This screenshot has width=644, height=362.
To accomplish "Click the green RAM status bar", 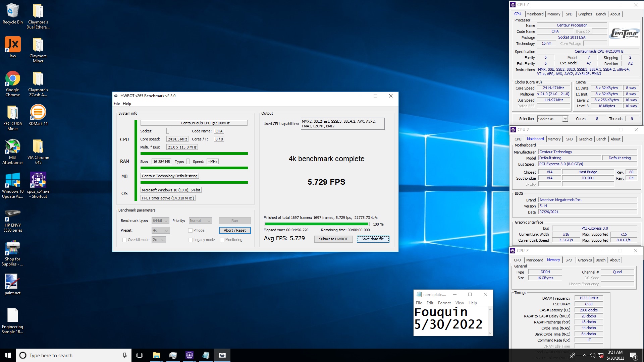I will (x=194, y=168).
